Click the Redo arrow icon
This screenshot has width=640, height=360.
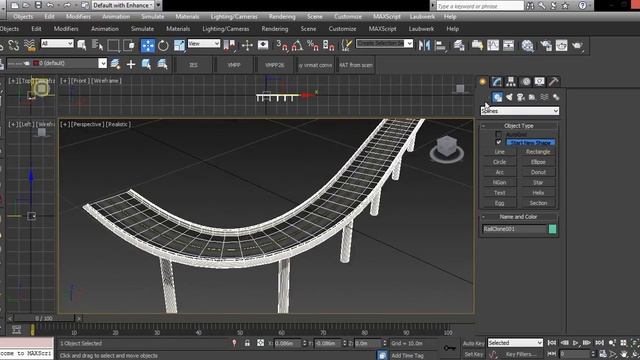67,5
